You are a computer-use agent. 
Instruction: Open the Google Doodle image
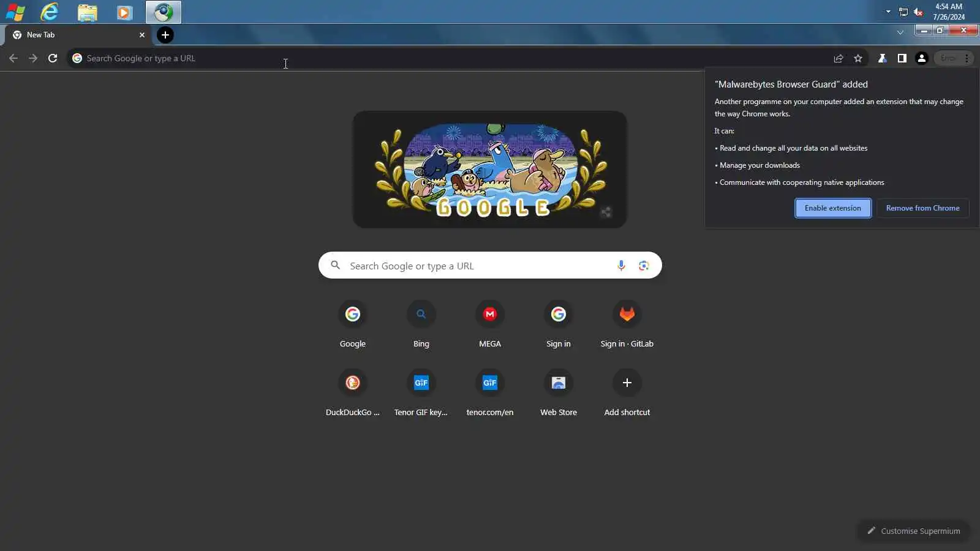point(490,170)
